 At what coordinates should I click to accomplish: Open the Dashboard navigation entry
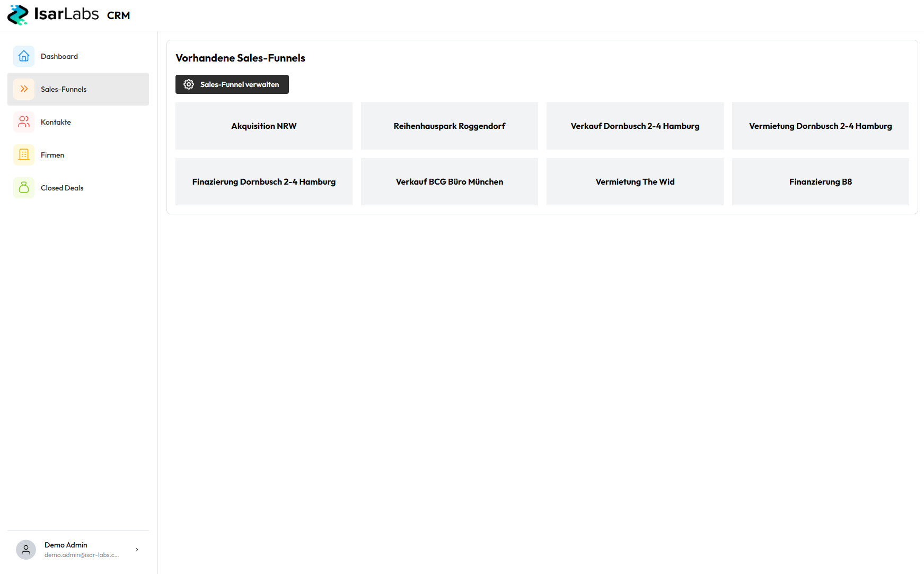click(x=59, y=56)
